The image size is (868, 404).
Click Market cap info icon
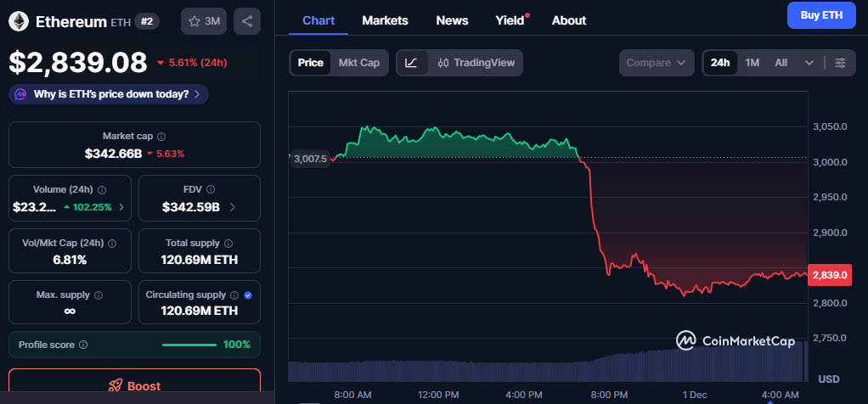coord(161,136)
